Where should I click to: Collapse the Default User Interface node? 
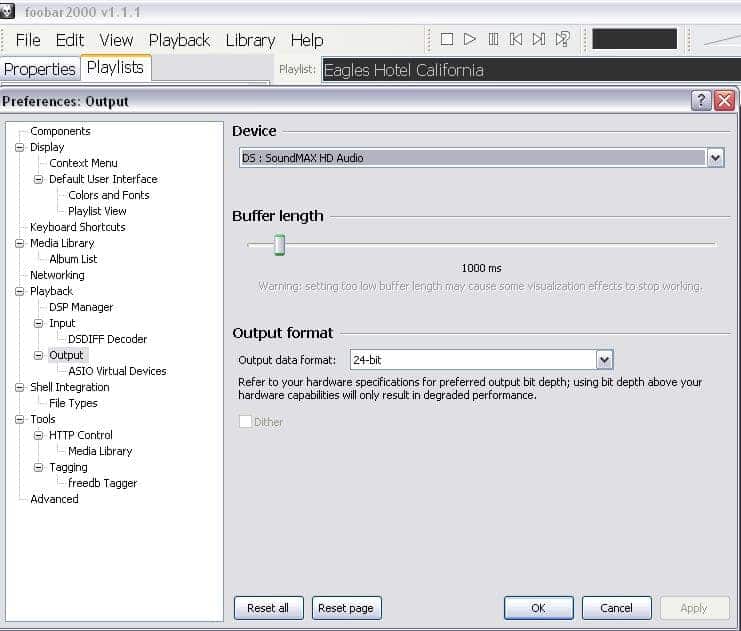tap(38, 180)
